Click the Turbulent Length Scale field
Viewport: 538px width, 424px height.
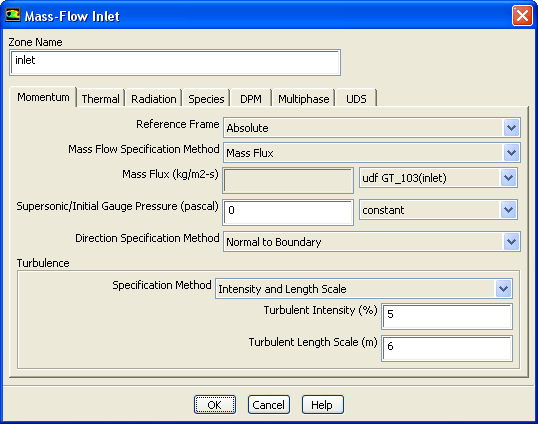(447, 348)
